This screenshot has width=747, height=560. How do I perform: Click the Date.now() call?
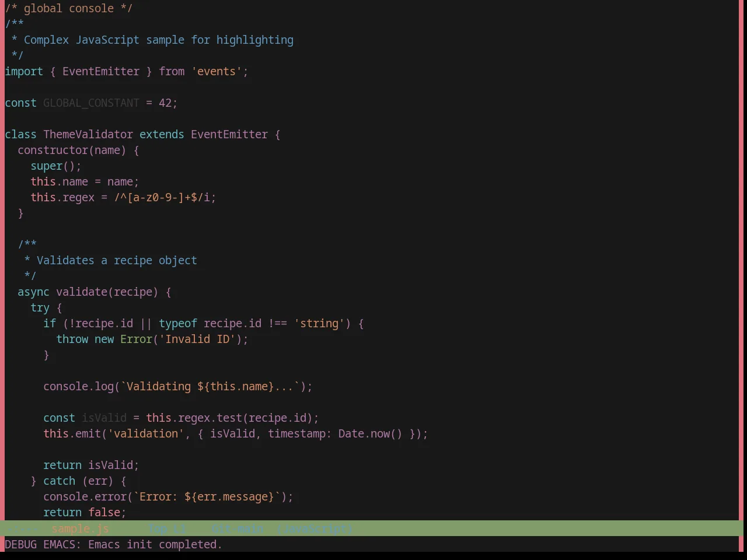coord(371,433)
